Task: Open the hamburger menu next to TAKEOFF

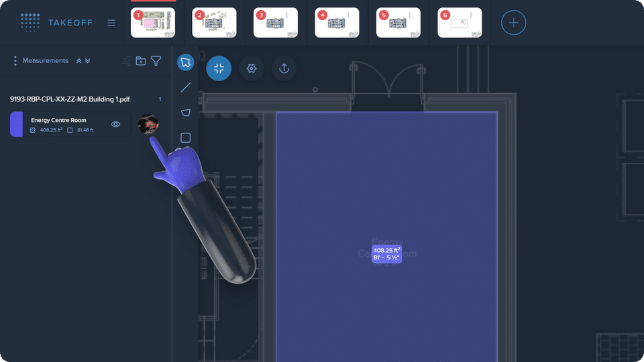Action: coord(111,23)
